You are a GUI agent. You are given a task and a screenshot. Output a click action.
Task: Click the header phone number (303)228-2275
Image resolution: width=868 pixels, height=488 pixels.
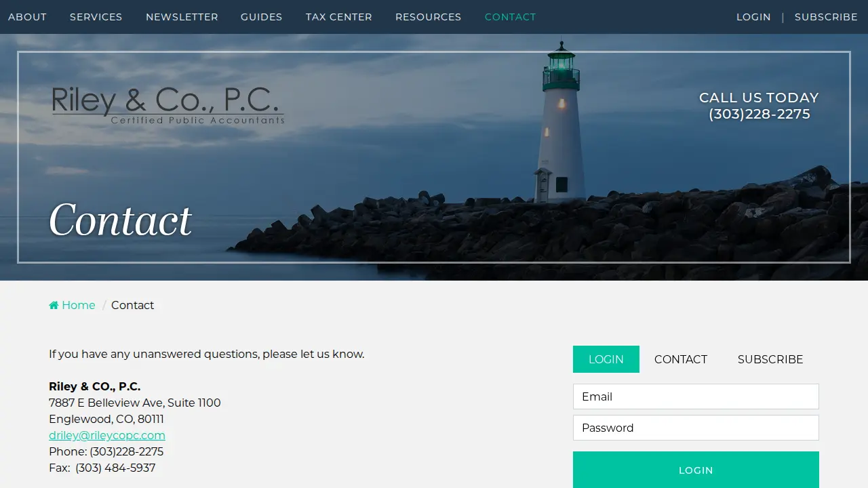759,115
